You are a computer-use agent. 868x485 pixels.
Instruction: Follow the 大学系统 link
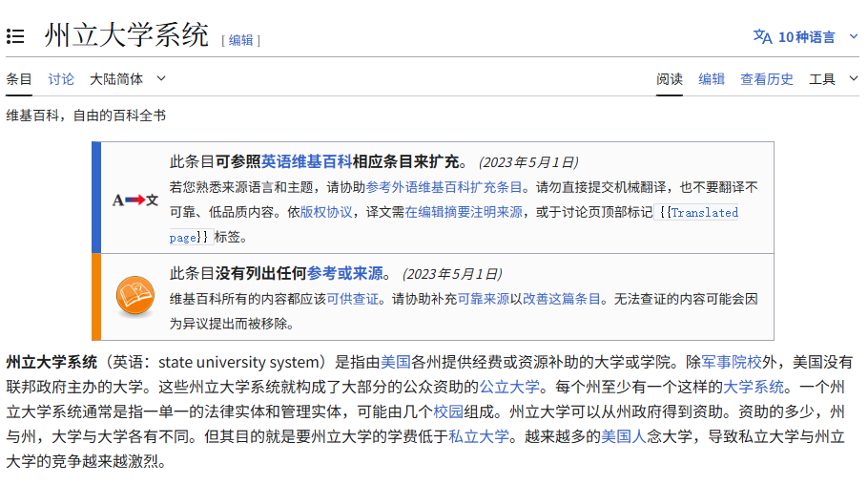(754, 387)
